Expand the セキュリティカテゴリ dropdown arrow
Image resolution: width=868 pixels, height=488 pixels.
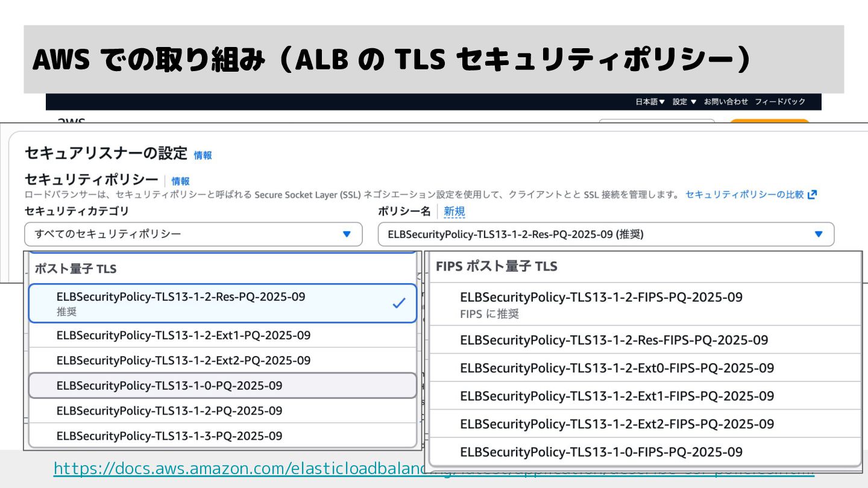click(x=346, y=234)
